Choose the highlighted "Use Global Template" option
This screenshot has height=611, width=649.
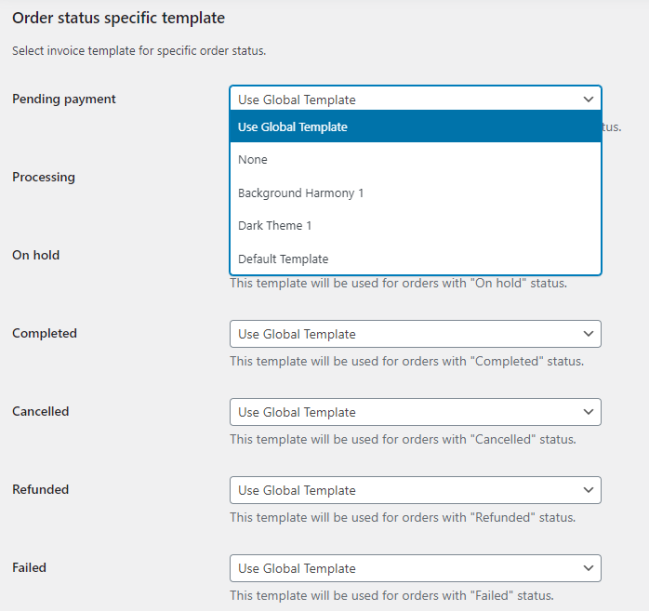click(x=293, y=127)
